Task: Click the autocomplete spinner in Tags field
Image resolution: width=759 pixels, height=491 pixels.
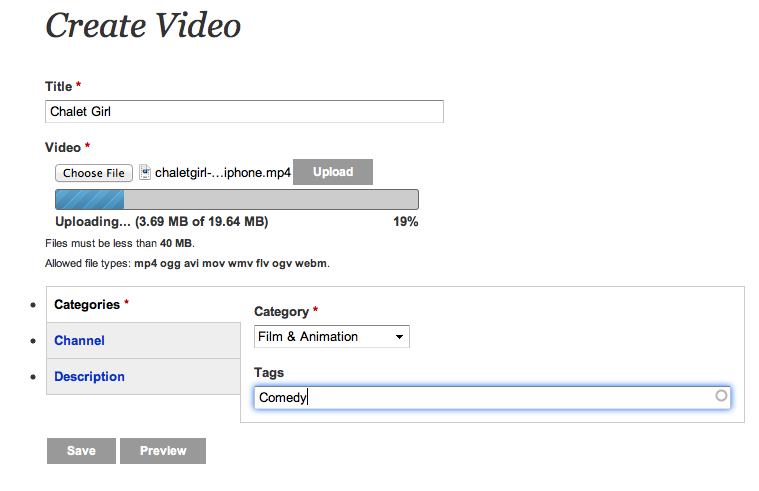Action: [x=721, y=396]
